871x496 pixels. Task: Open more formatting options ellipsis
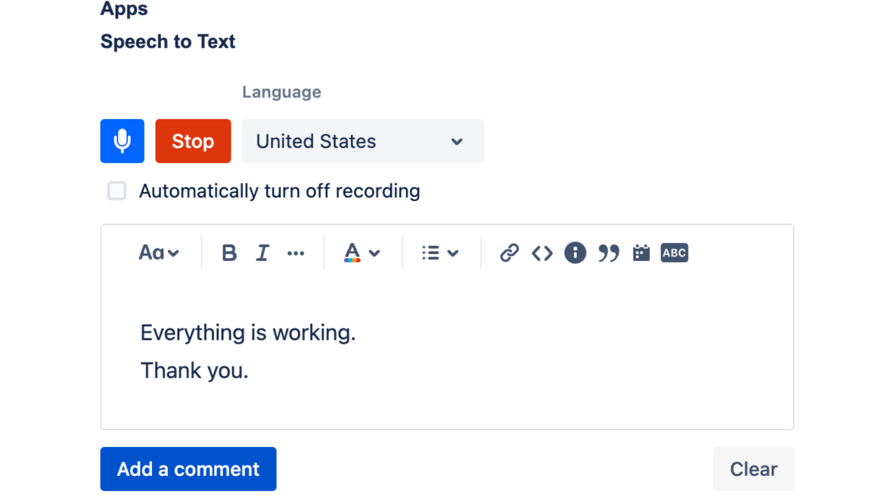[x=296, y=253]
